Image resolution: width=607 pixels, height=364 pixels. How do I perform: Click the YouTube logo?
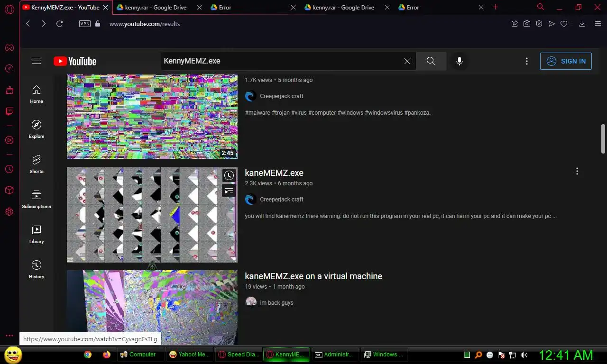[x=75, y=61]
